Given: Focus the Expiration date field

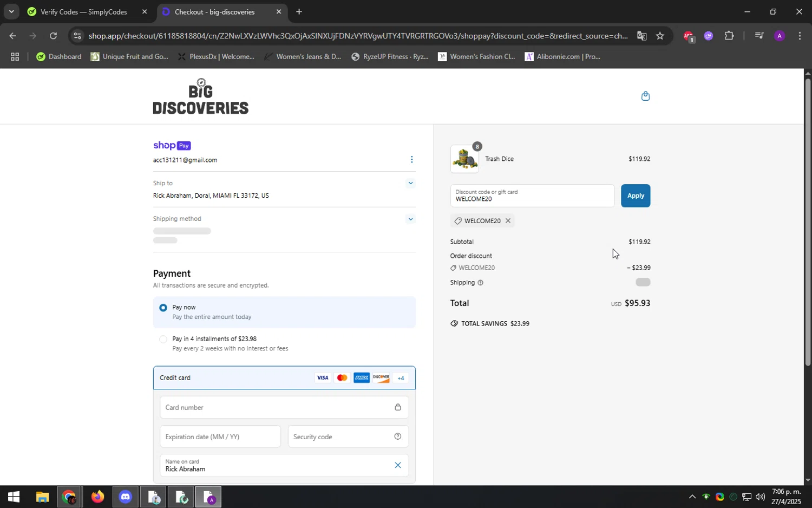Looking at the screenshot, I should tap(220, 437).
